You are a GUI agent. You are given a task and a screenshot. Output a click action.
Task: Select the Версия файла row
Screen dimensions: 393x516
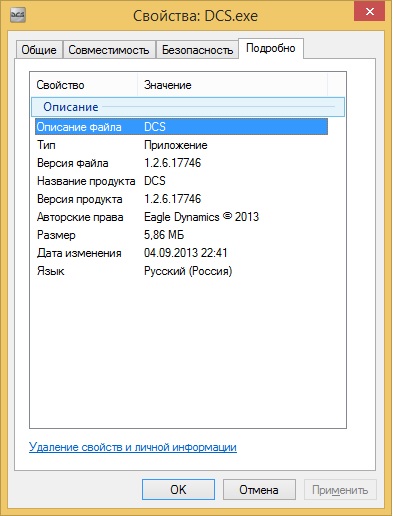(181, 163)
